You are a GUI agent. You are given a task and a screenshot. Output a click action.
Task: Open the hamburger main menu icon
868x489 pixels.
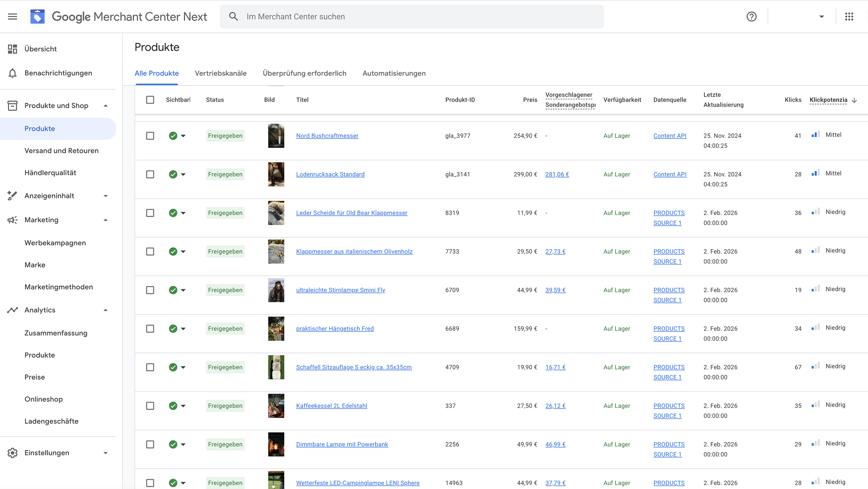tap(12, 16)
